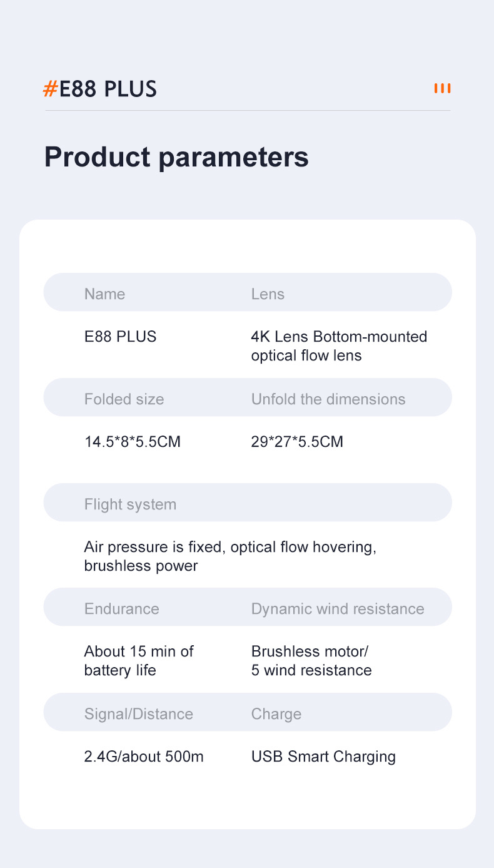The height and width of the screenshot is (868, 494).
Task: Select the E88 PLUS name value
Action: [x=120, y=337]
